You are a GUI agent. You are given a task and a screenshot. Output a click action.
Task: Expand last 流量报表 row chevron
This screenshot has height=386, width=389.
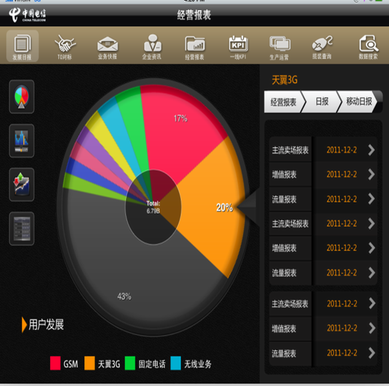click(371, 353)
